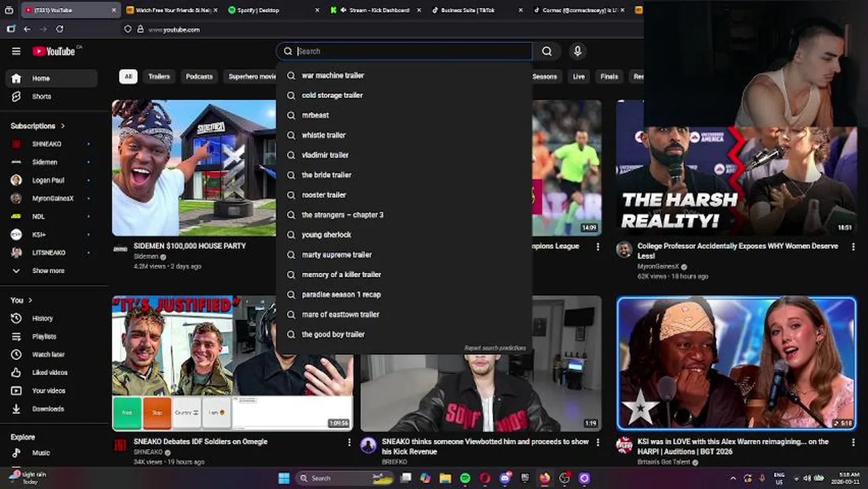This screenshot has height=489, width=868.
Task: Open Opera browser from the taskbar
Action: (x=485, y=478)
